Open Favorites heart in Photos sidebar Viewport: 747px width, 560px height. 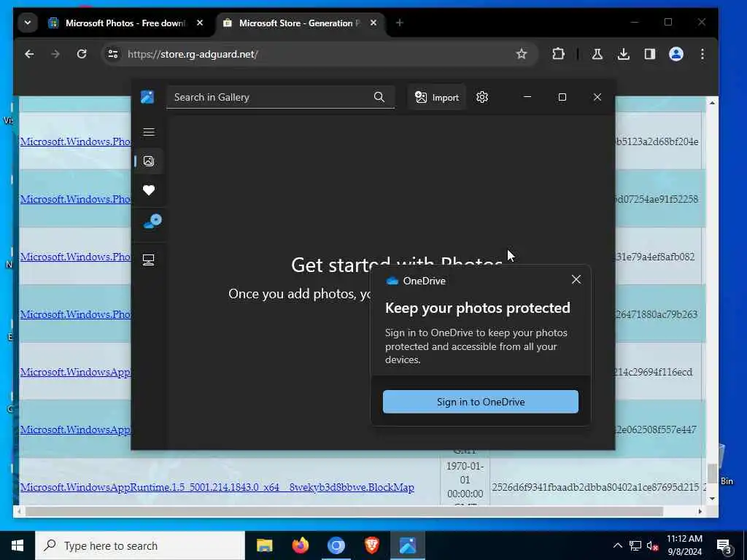tap(149, 190)
